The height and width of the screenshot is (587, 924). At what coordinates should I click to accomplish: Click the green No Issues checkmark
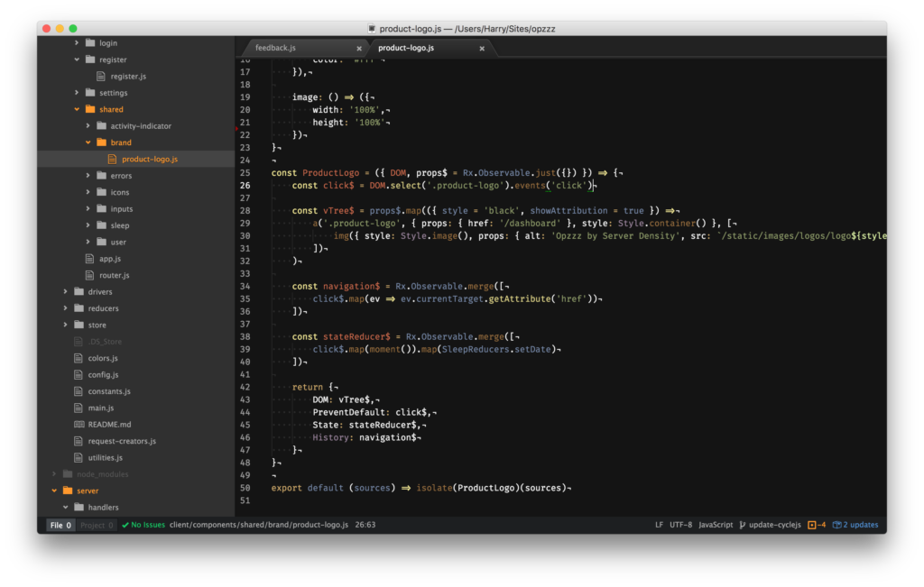click(x=125, y=525)
